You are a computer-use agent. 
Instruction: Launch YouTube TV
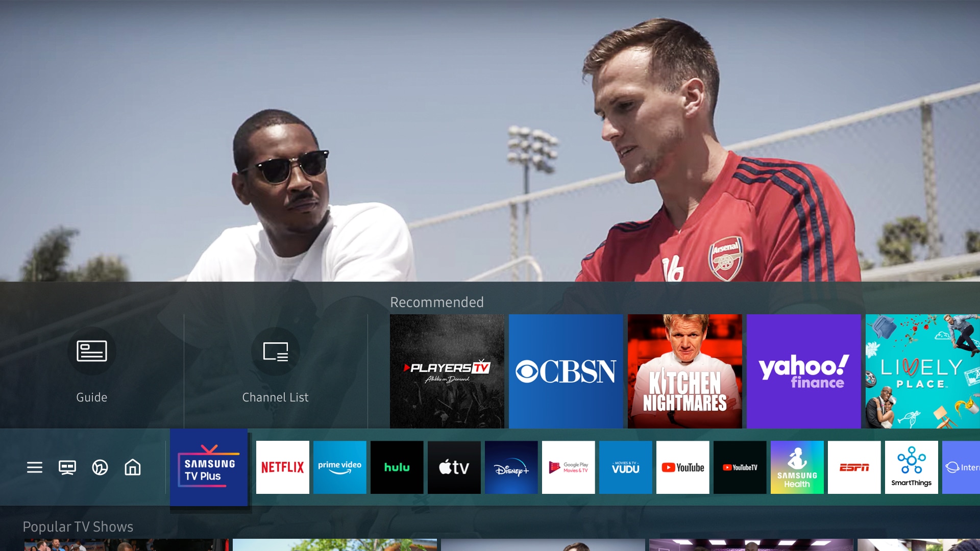tap(740, 467)
